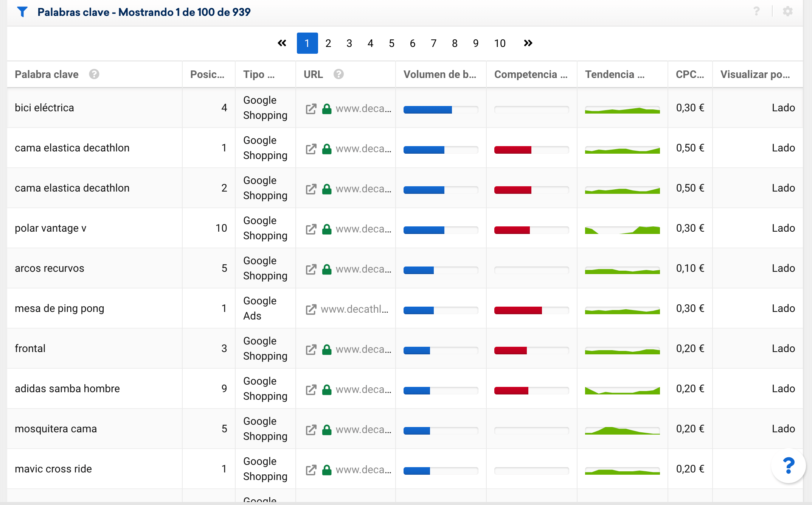
Task: Sort by the Volumen de búsqueda column header
Action: [x=439, y=74]
